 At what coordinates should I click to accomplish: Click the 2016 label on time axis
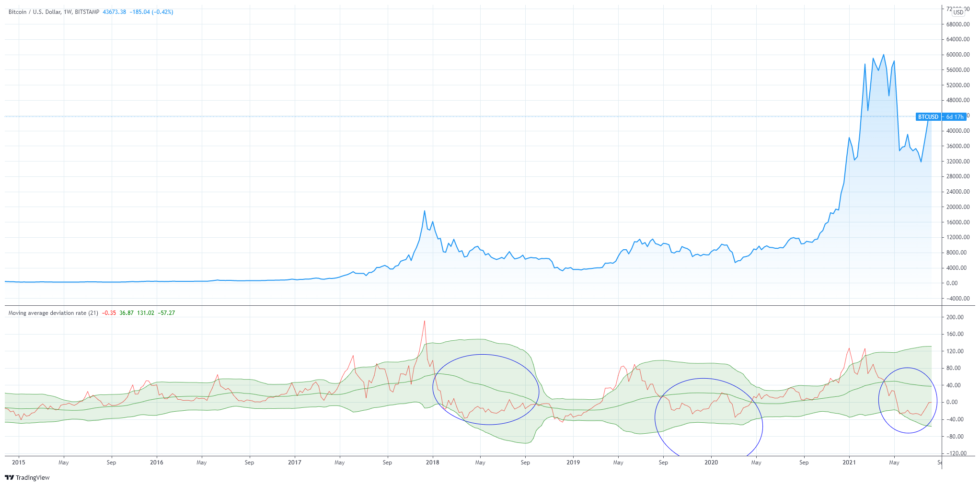point(157,463)
